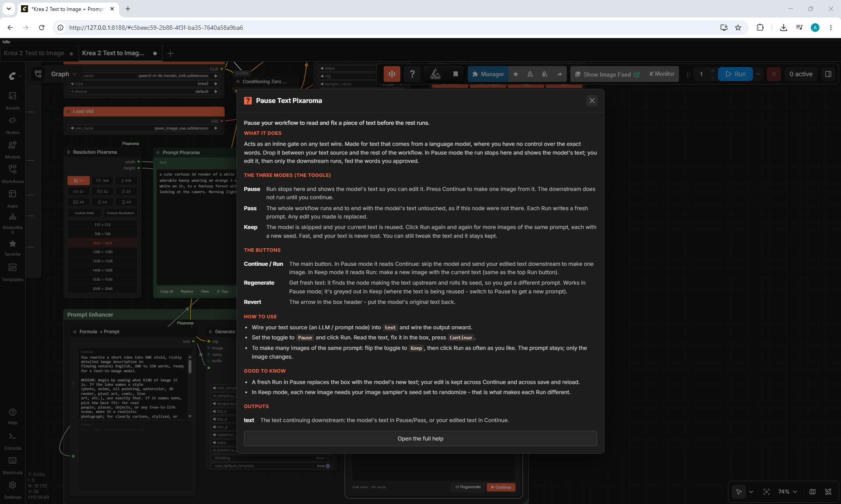Click previous arrow on vae_name selector
Viewport: 841px width, 504px height.
click(x=72, y=128)
